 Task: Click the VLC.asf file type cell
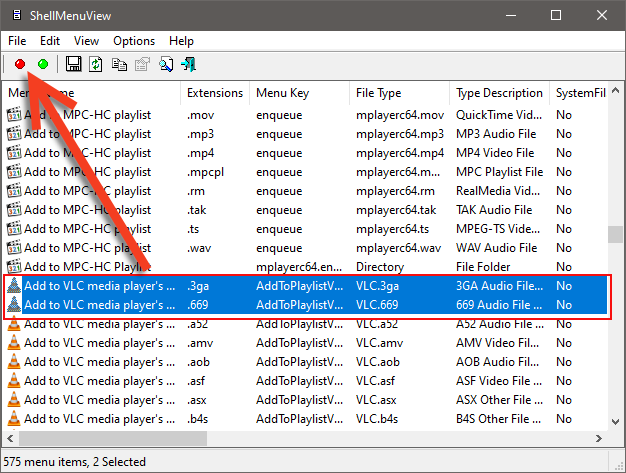point(375,380)
